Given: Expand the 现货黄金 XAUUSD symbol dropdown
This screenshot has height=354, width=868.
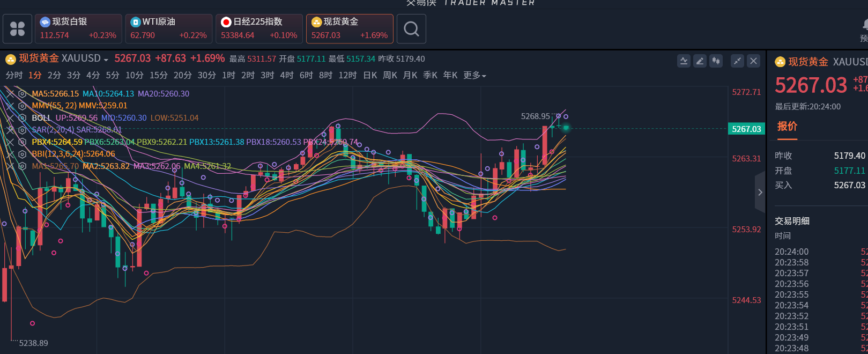Looking at the screenshot, I should [x=106, y=59].
